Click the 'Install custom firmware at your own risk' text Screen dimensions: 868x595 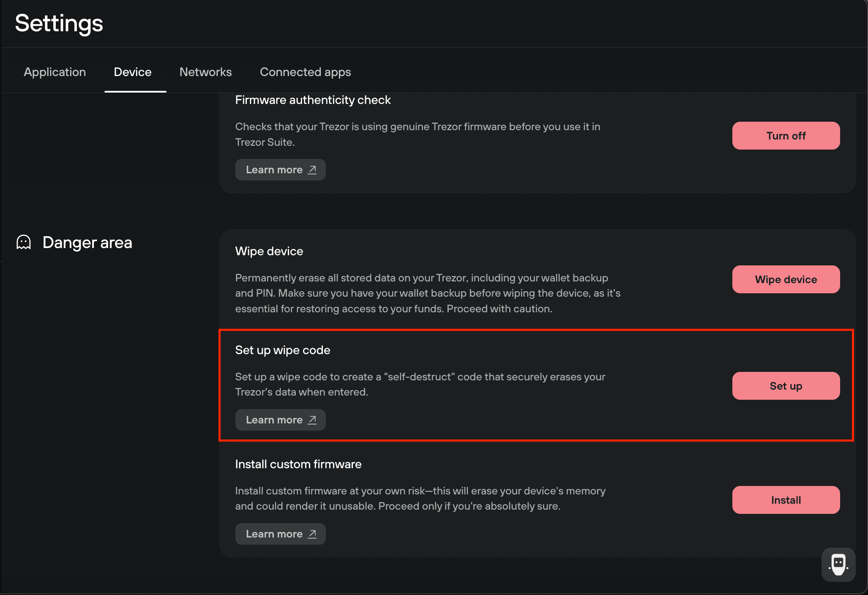point(420,498)
